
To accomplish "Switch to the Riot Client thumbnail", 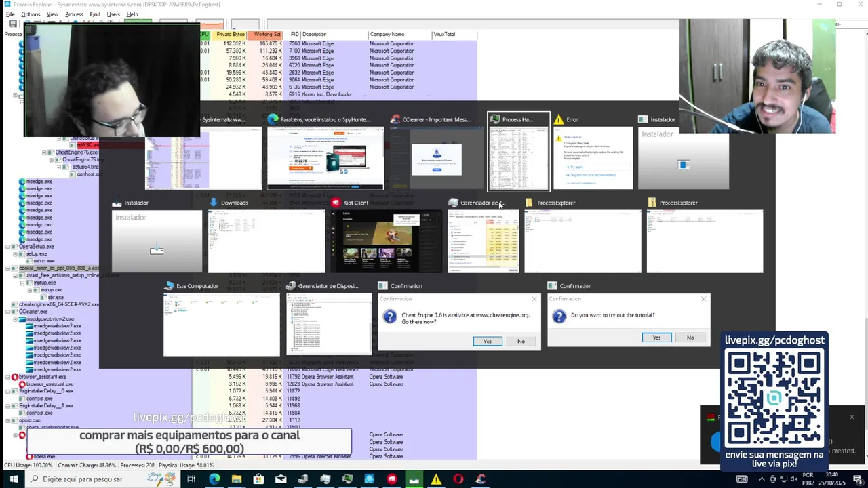I will (x=387, y=241).
